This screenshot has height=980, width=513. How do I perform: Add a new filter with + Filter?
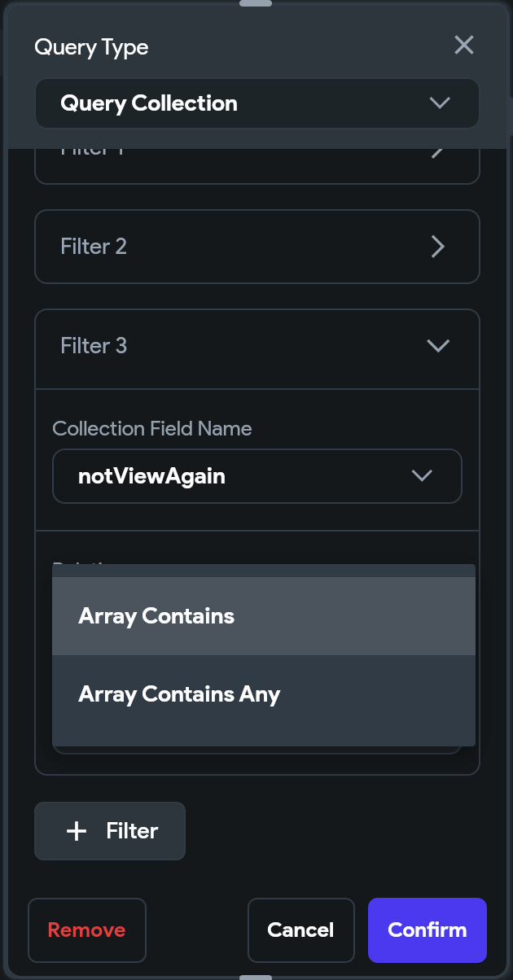point(110,831)
